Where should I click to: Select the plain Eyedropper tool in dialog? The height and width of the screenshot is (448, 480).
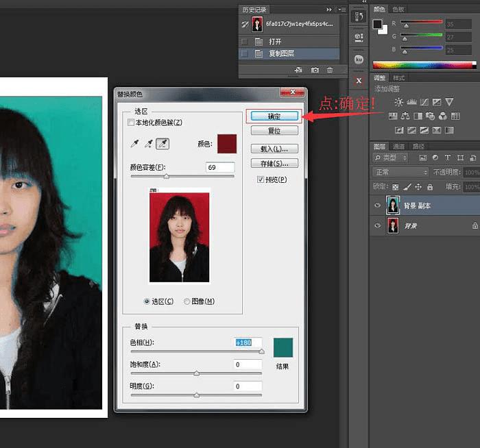click(x=134, y=143)
